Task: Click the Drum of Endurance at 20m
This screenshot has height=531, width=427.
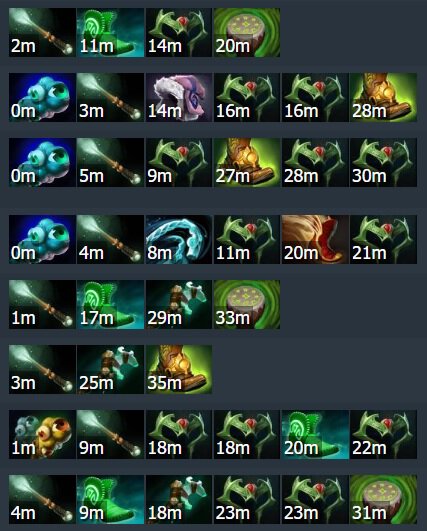Action: [247, 33]
